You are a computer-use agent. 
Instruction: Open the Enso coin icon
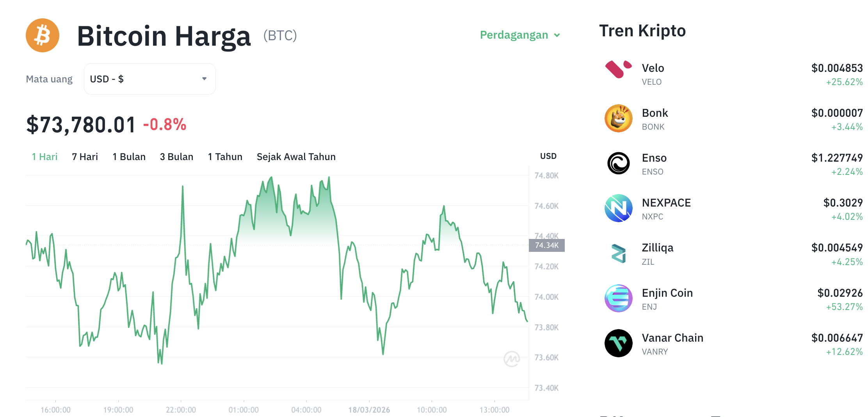coord(618,164)
